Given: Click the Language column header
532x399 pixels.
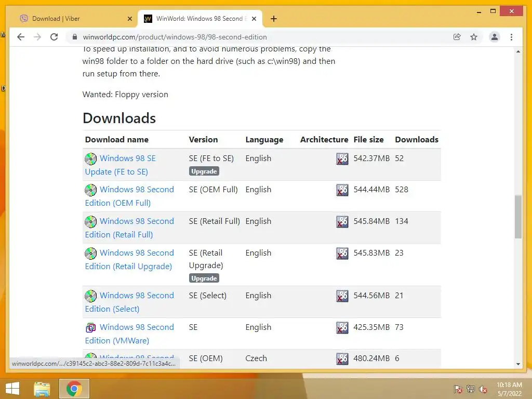Looking at the screenshot, I should (x=264, y=140).
